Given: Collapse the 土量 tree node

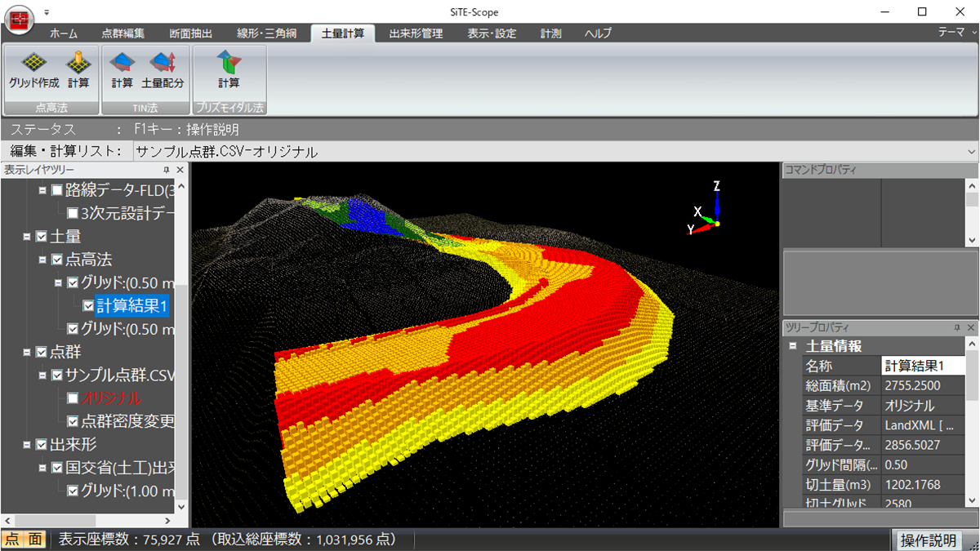Looking at the screenshot, I should click(x=28, y=237).
